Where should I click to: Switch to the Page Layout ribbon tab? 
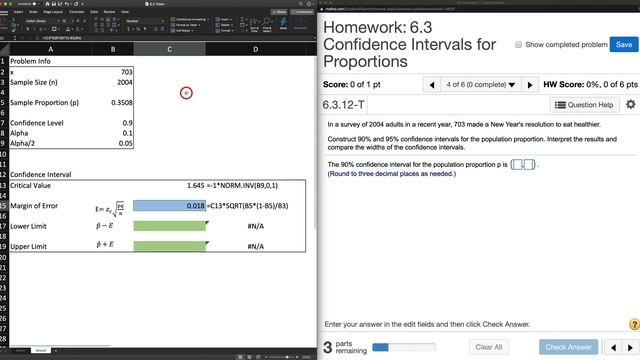(53, 12)
